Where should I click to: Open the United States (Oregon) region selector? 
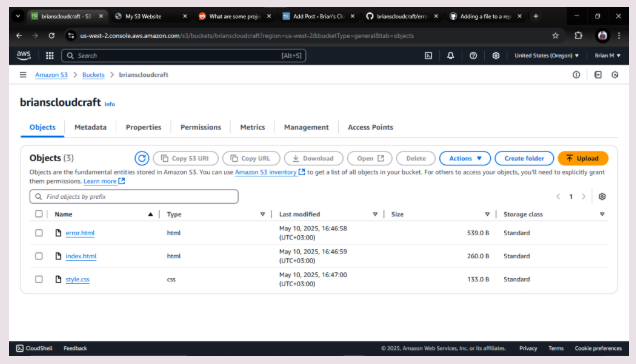546,56
